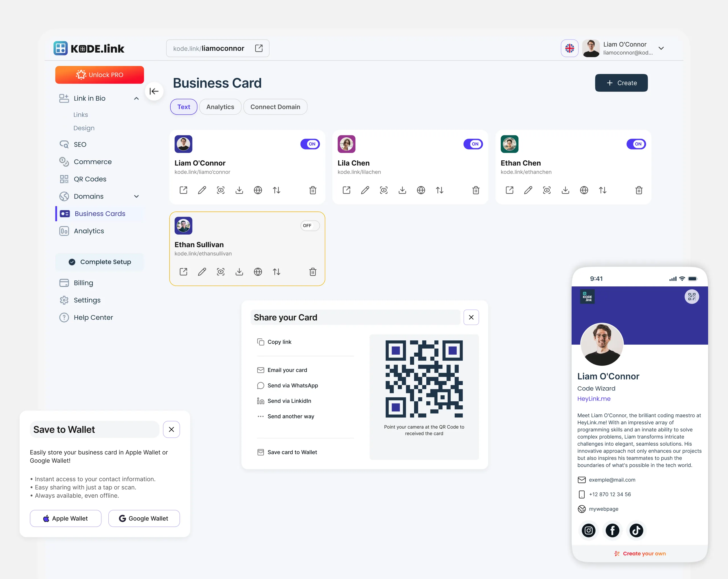Disable Ethan Chen card toggle
The width and height of the screenshot is (728, 579).
point(636,144)
